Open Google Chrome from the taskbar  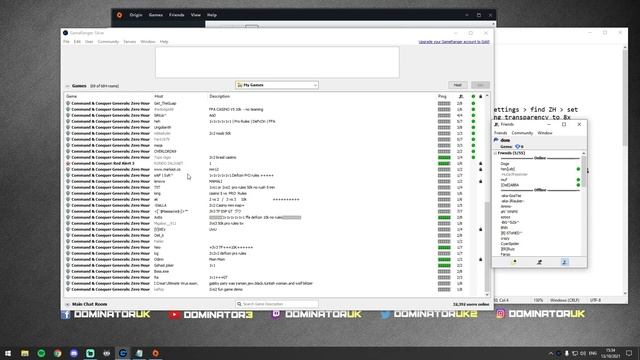coord(58,353)
